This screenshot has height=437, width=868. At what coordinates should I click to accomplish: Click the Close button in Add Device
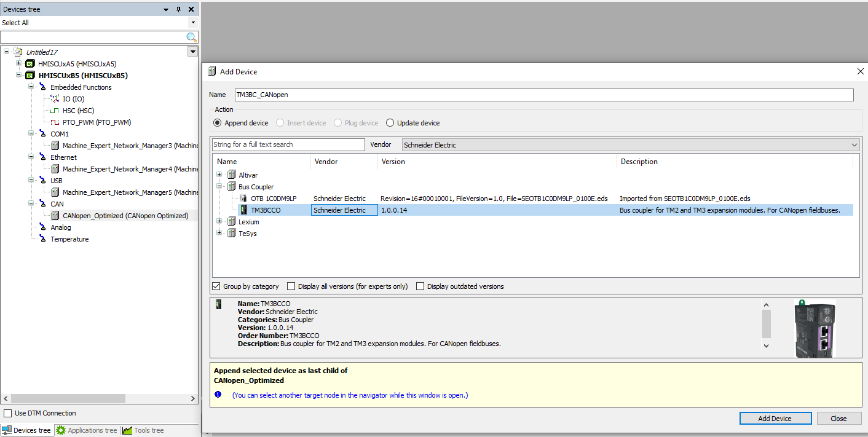click(838, 419)
